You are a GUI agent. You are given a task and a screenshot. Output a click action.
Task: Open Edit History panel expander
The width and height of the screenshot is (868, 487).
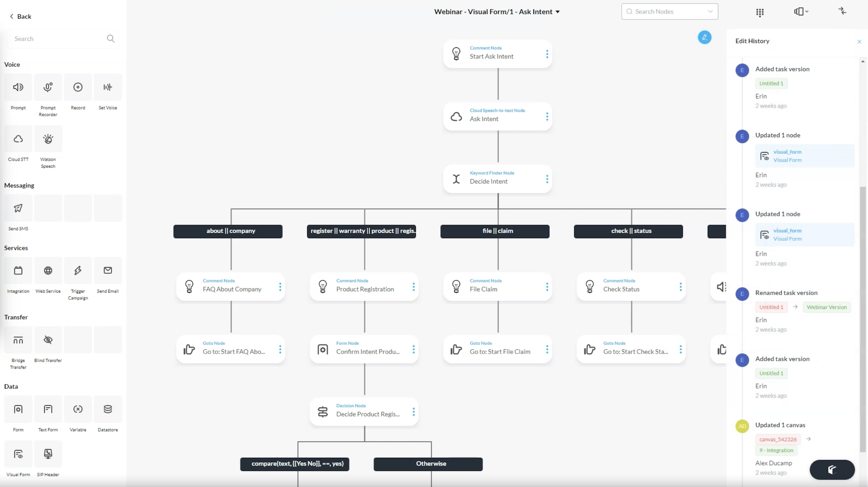point(842,11)
